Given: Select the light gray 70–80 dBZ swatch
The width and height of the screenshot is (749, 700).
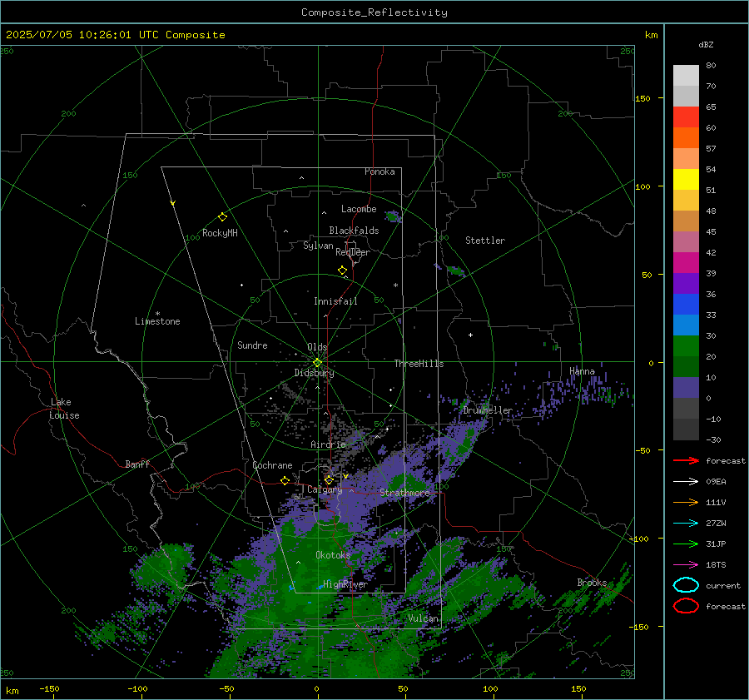Looking at the screenshot, I should [x=686, y=76].
